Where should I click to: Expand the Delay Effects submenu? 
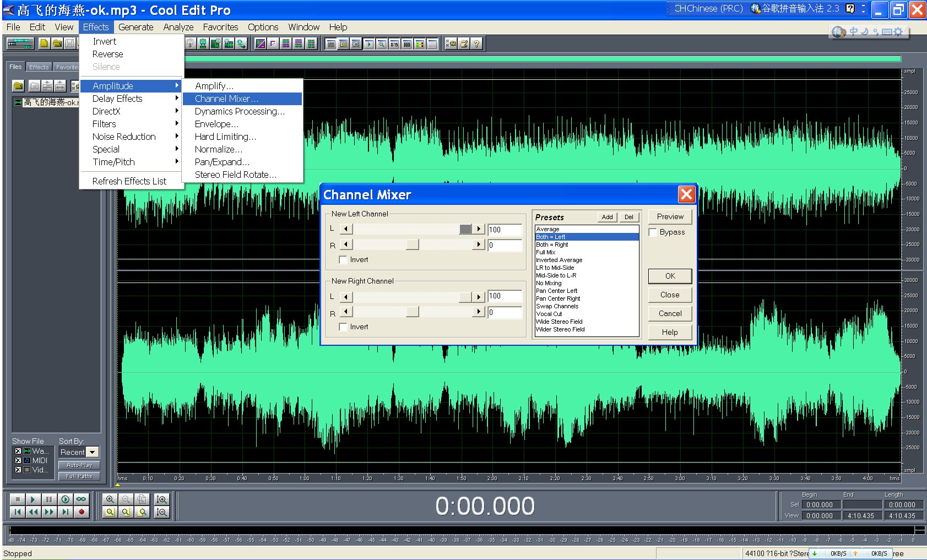[x=131, y=99]
